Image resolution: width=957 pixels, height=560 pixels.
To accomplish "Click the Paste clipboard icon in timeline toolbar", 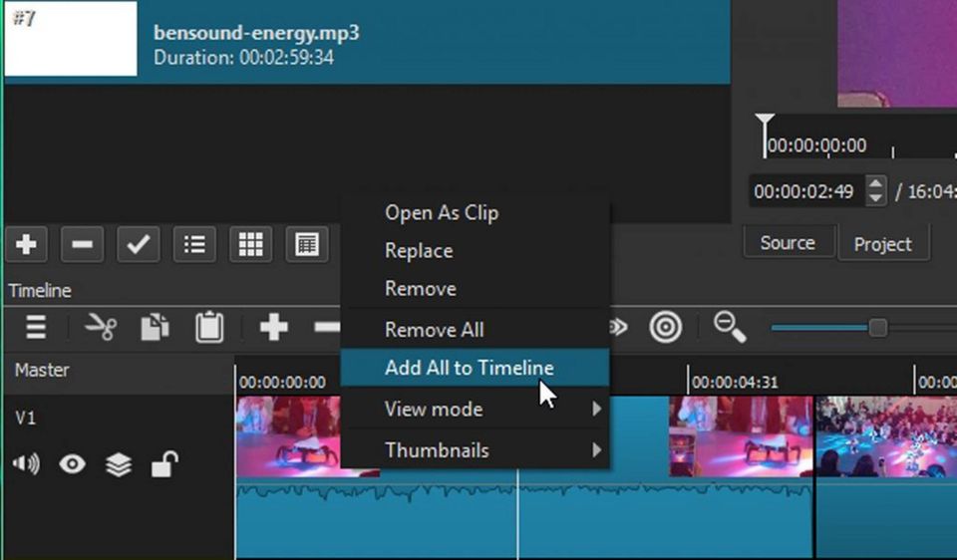I will [209, 327].
